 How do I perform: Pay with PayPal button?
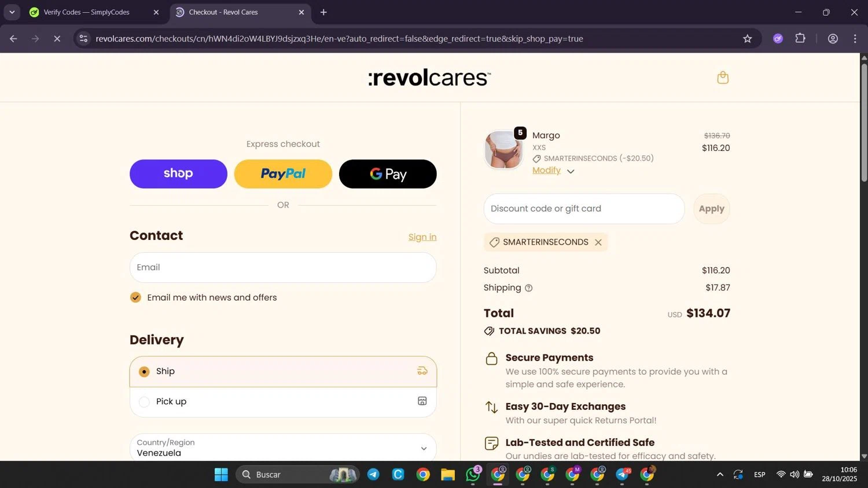pyautogui.click(x=283, y=174)
